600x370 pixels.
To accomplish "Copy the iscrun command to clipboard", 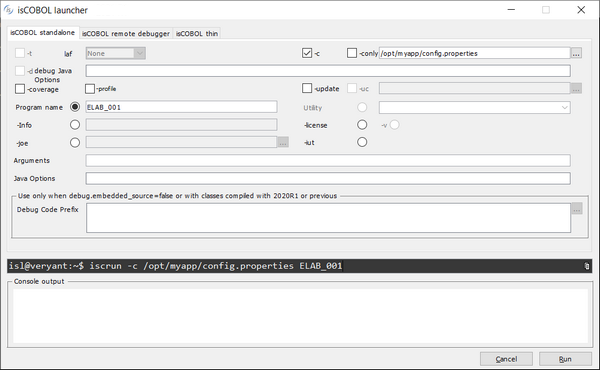I will click(587, 266).
